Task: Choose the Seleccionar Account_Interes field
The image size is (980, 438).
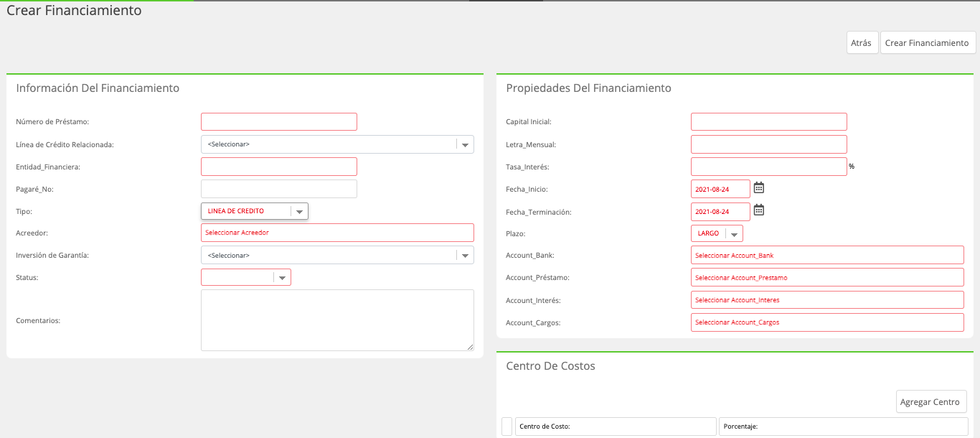Action: 827,300
